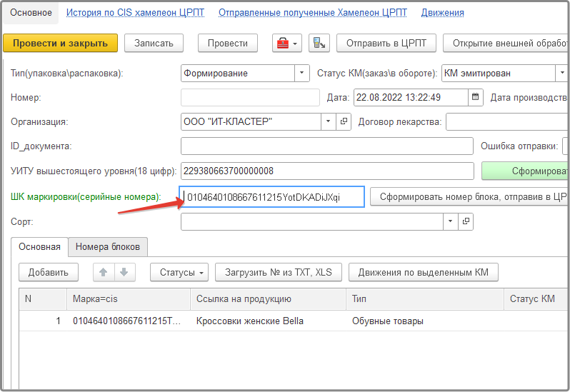Click Провести и закрыть button
570x392 pixels.
(60, 44)
